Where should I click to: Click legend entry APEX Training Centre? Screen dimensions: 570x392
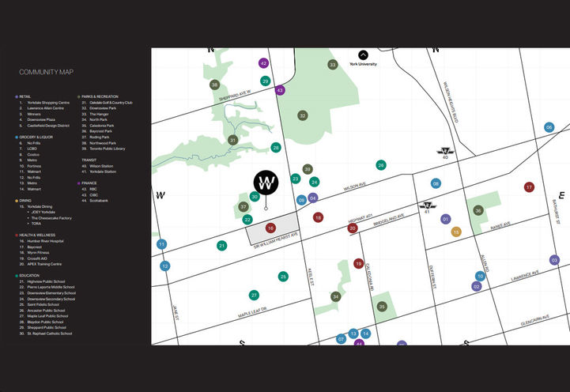(x=40, y=264)
